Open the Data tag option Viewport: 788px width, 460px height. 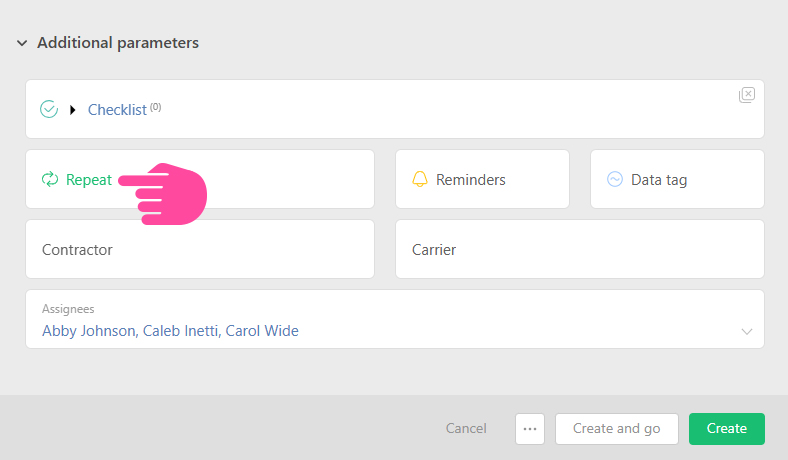pyautogui.click(x=659, y=180)
